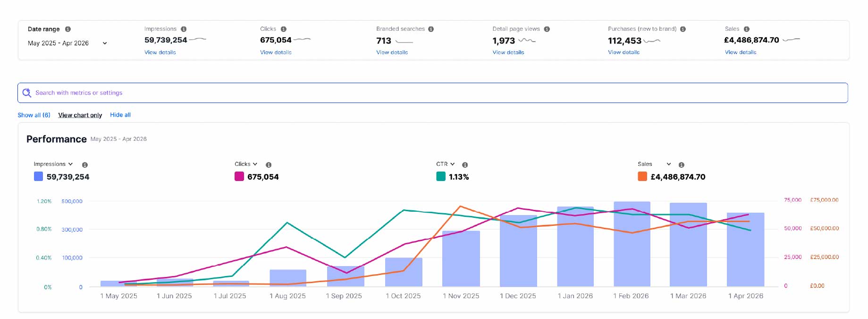This screenshot has height=319, width=868.
Task: Open View details under Clicks
Action: tap(276, 52)
